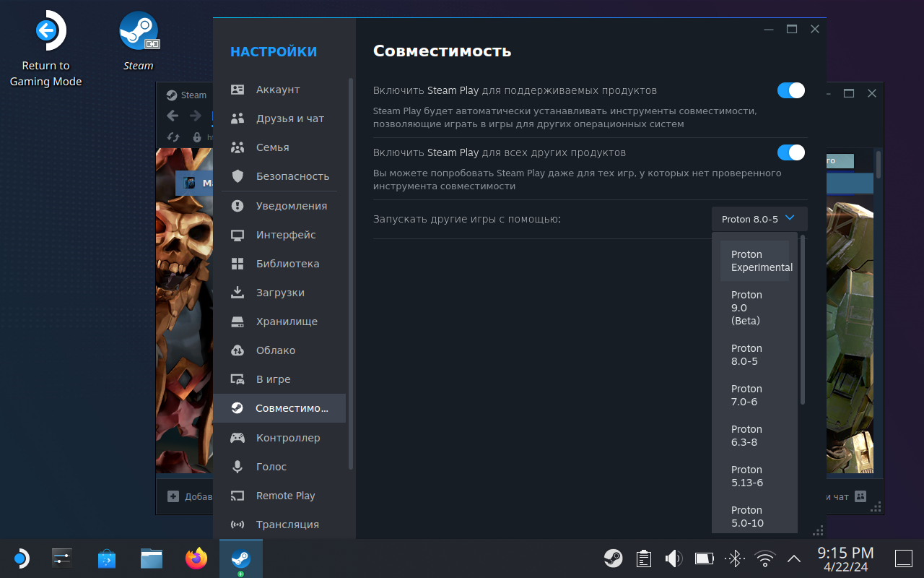Image resolution: width=924 pixels, height=578 pixels.
Task: Select the В игре settings section
Action: (x=279, y=379)
